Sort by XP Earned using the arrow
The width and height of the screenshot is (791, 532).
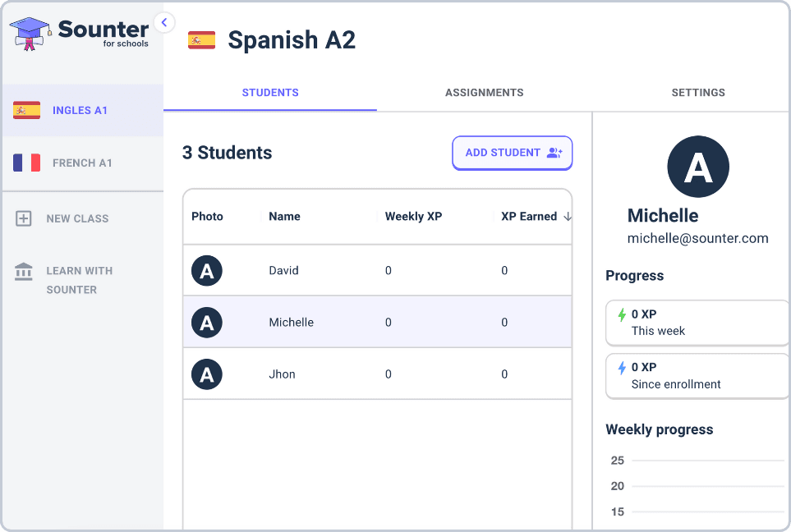pos(565,217)
